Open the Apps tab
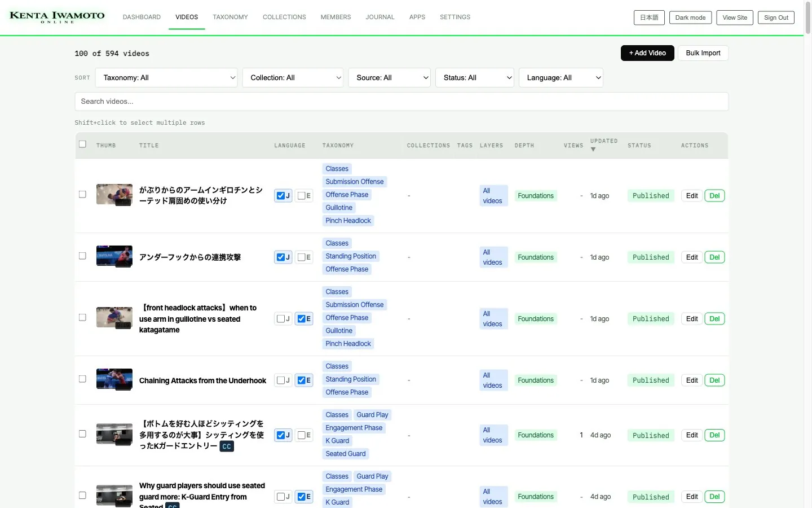This screenshot has width=812, height=508. pos(417,17)
